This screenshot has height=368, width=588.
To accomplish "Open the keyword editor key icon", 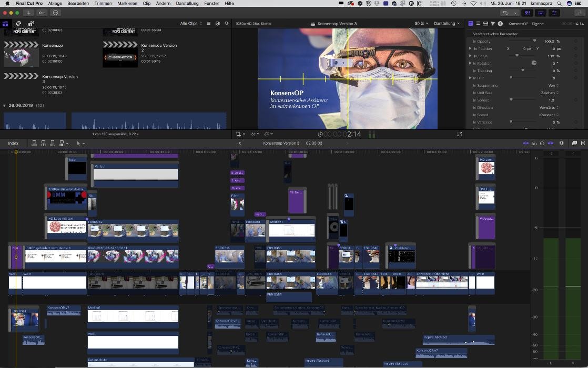I will 42,13.
